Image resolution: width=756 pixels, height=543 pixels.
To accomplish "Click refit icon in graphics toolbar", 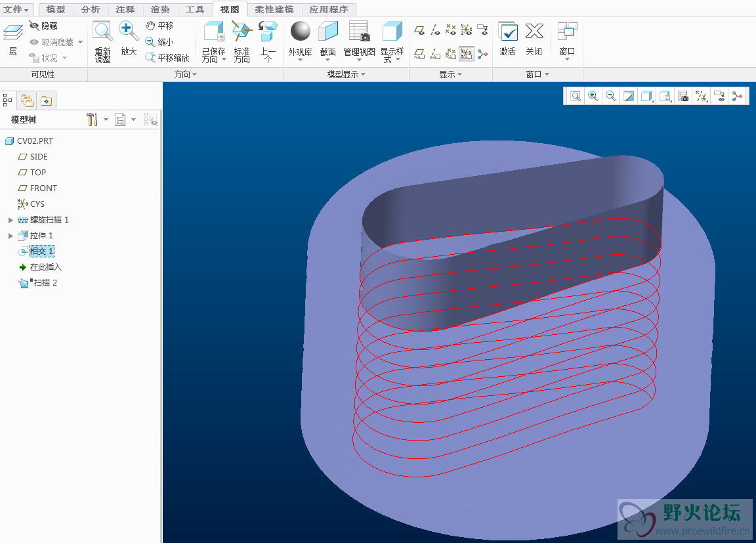I will [575, 96].
